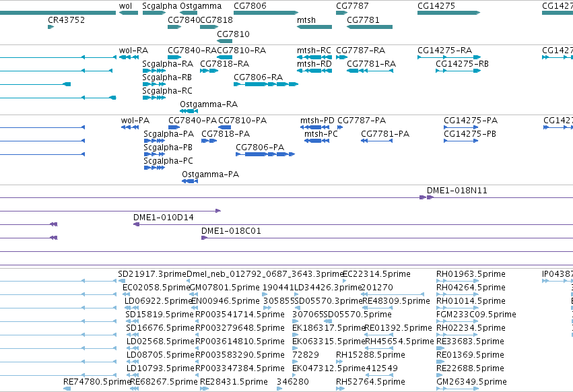The height and width of the screenshot is (392, 573).
Task: Select the Ostgamma-PA protein feature
Action: coord(190,181)
